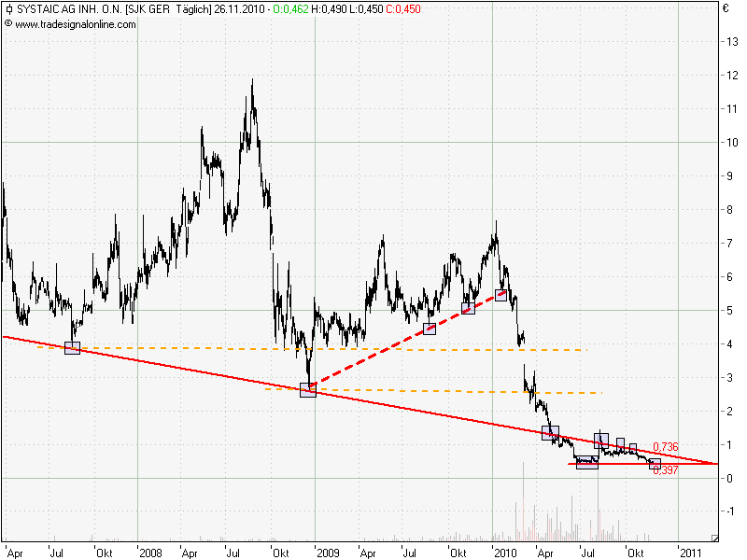Click the chart-type icon before SYSTAIC title
Viewport: 747px width, 560px height.
tap(8, 9)
